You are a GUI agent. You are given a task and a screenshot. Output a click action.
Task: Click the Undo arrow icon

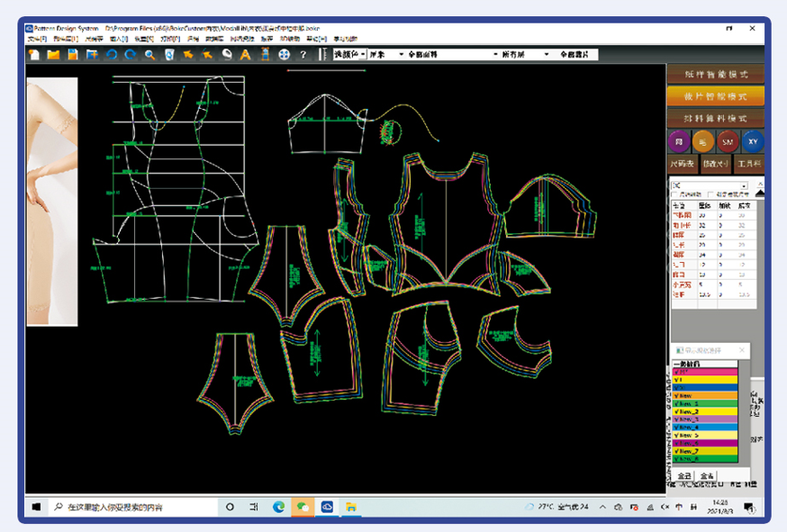click(112, 55)
